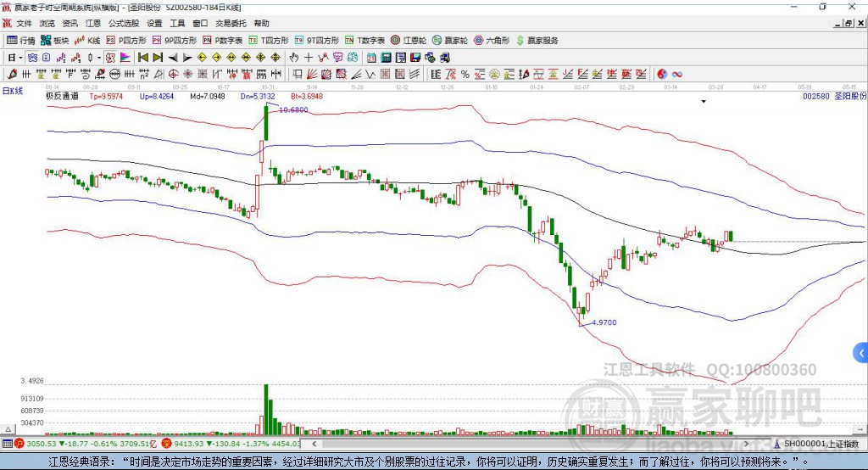Viewport: 868px width, 470px height.
Task: Click the floppy disk save icon
Action: tap(415, 58)
